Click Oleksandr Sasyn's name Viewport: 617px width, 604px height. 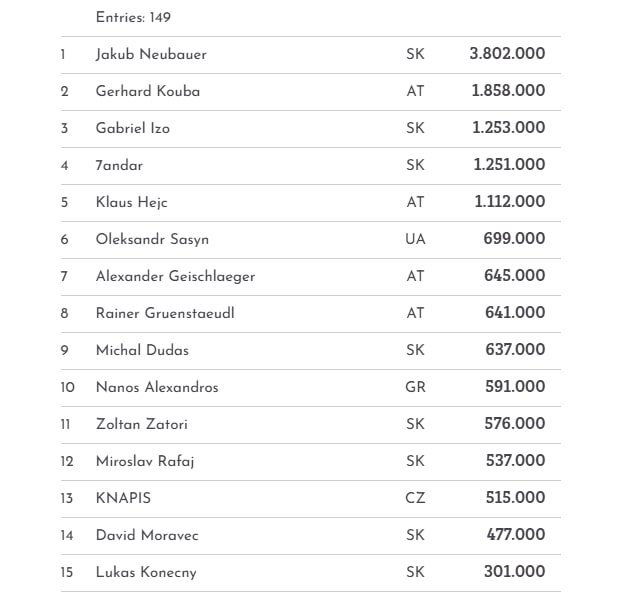click(152, 239)
